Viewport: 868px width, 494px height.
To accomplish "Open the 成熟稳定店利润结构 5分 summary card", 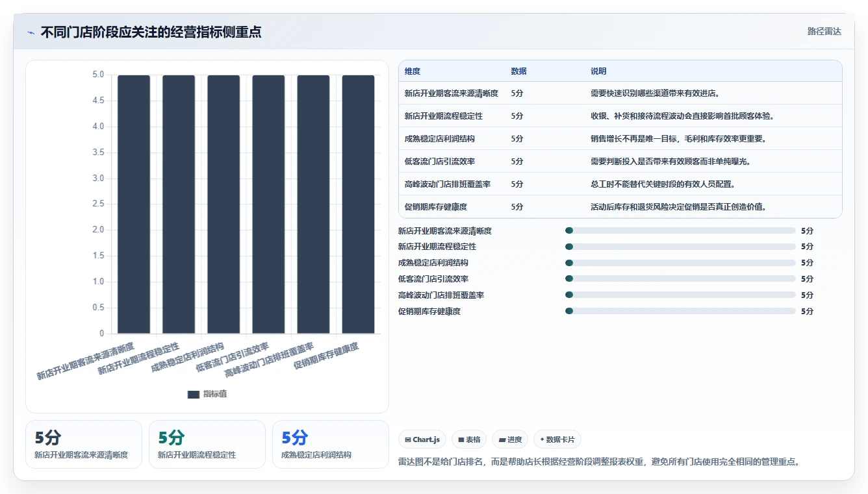I will [x=331, y=444].
